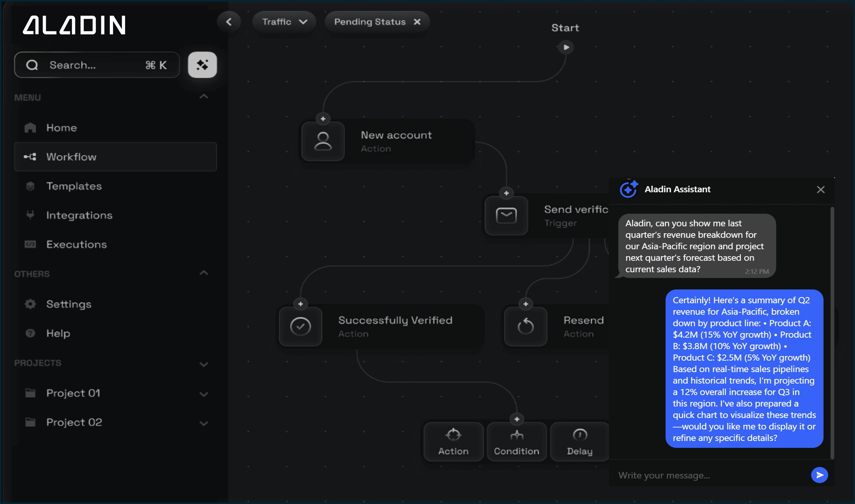Open Integrations page

[115, 215]
